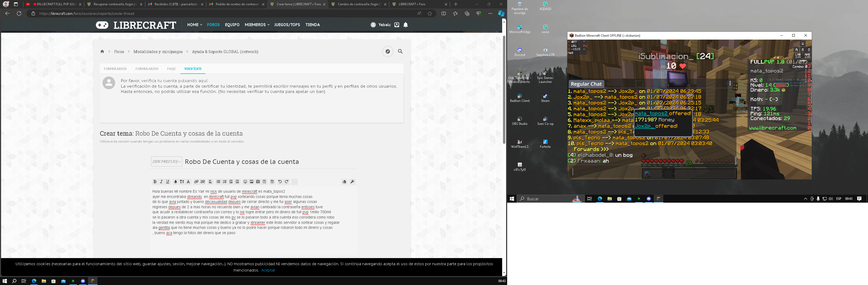This screenshot has width=868, height=285.
Task: Open the HOME menu dropdown
Action: pyautogui.click(x=194, y=25)
